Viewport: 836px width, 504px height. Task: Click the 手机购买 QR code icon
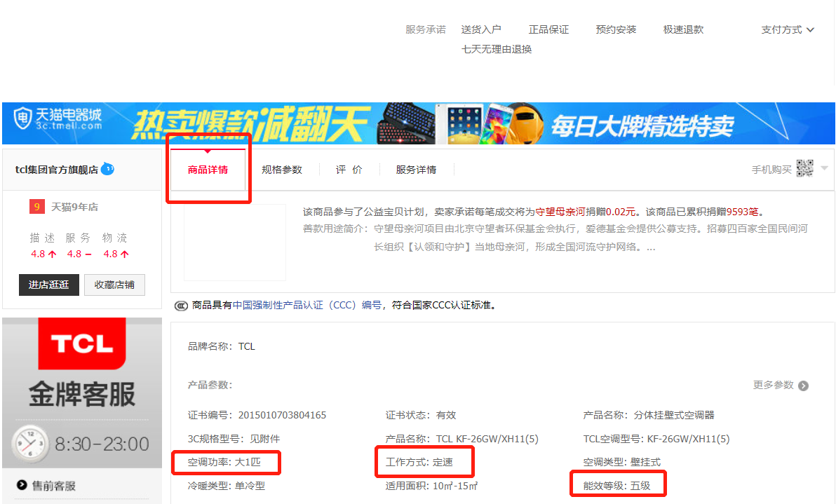tap(804, 168)
